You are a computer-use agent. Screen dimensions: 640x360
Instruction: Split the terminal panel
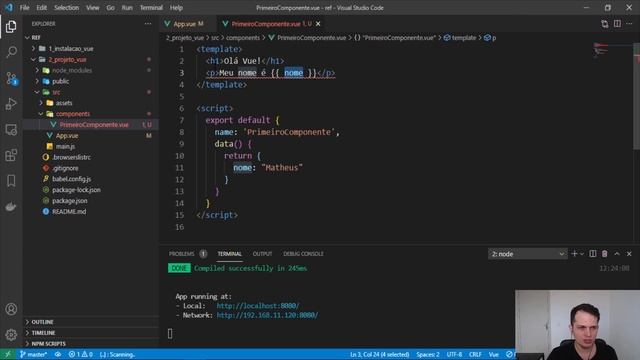[593, 254]
